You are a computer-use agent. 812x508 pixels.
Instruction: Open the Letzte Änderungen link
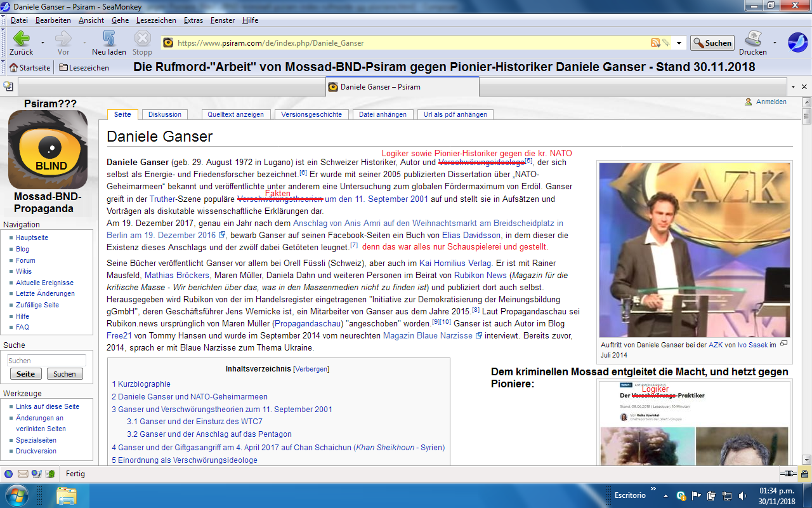pyautogui.click(x=46, y=293)
